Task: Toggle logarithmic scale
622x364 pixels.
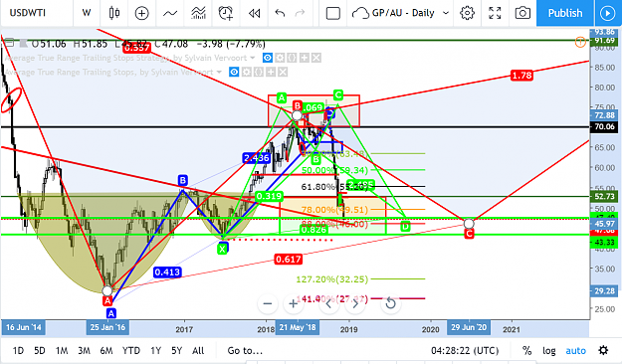Action: pos(549,350)
